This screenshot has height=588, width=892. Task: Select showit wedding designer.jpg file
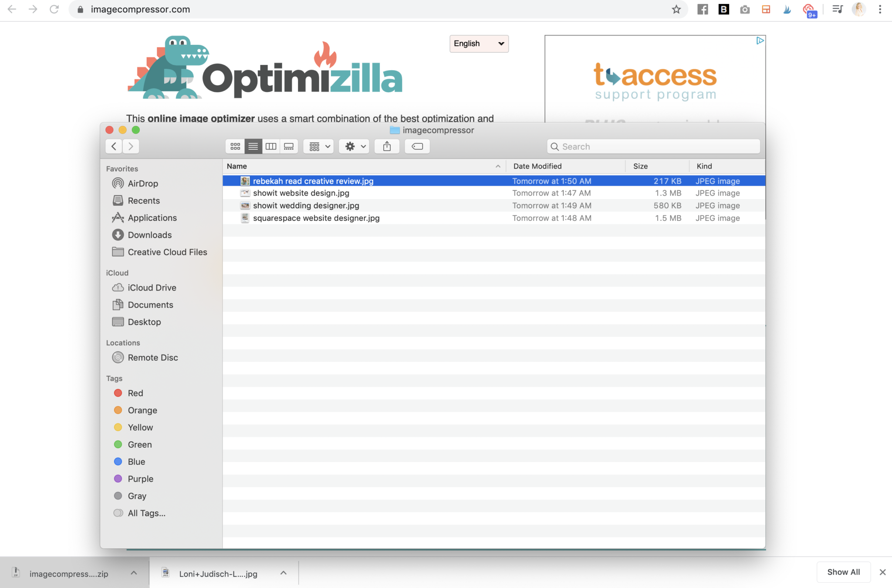[306, 206]
